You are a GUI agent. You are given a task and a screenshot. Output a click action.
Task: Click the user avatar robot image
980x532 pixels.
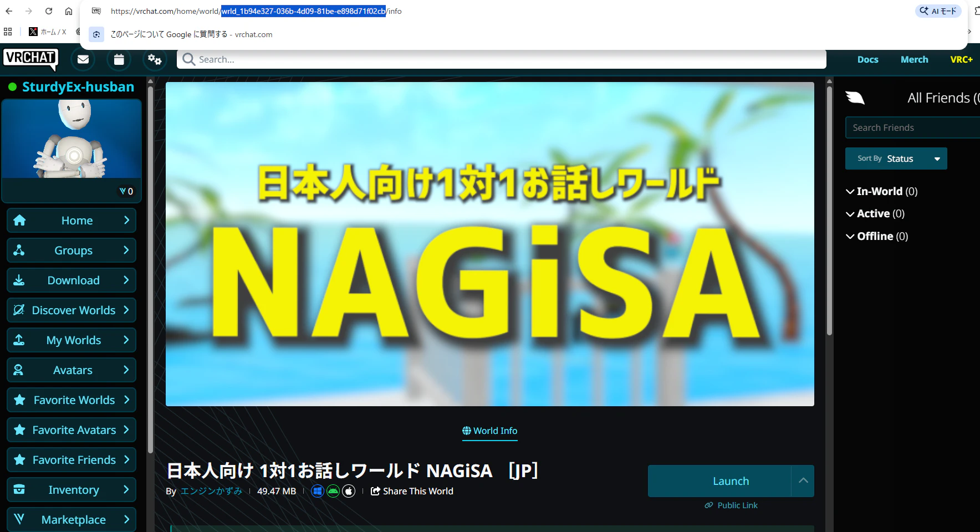tap(72, 139)
